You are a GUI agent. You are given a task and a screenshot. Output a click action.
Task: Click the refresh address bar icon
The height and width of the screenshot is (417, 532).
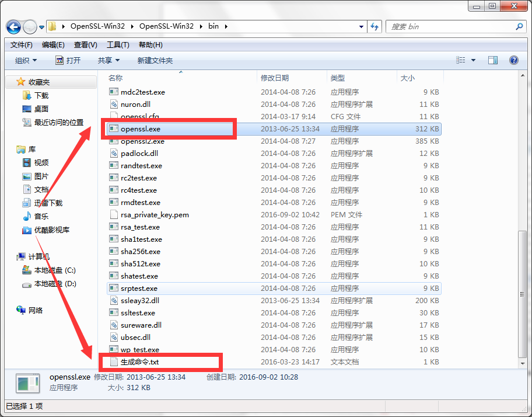click(x=374, y=27)
